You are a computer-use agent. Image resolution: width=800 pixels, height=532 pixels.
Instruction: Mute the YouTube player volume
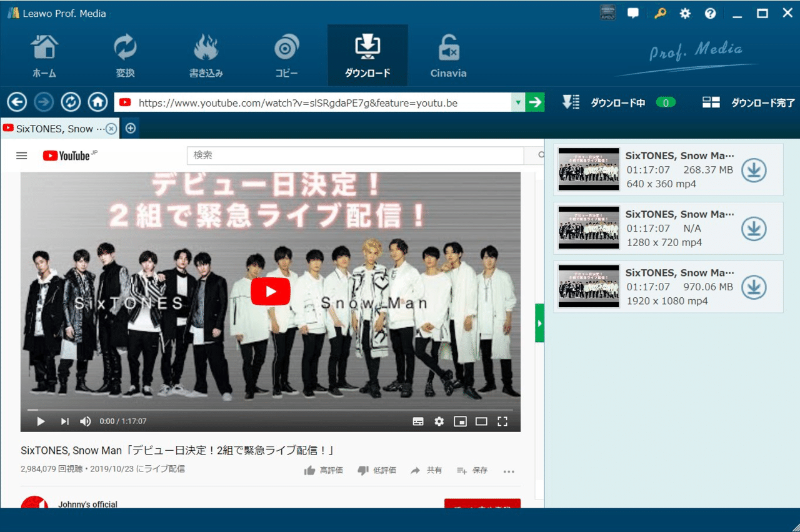[x=86, y=421]
